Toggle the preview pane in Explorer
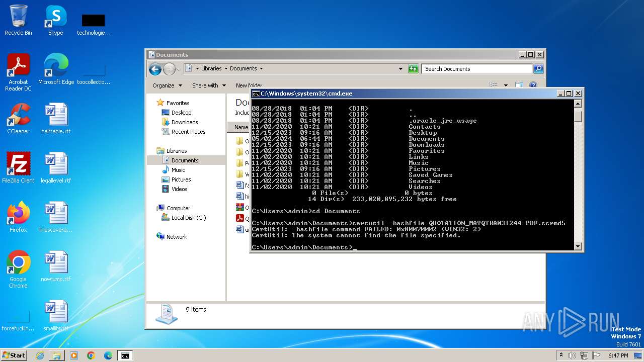Image resolution: width=644 pixels, height=362 pixels. (519, 85)
